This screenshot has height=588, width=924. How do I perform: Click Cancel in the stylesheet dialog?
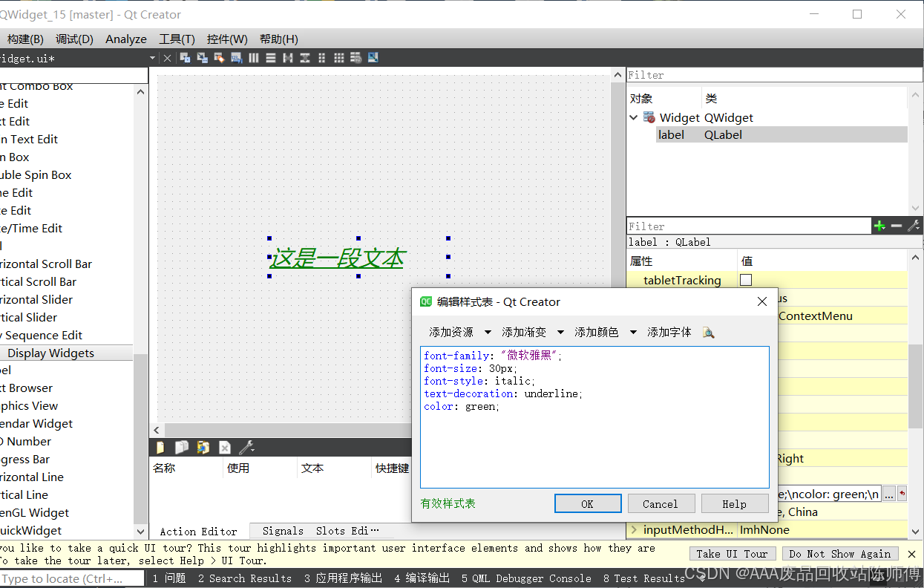pyautogui.click(x=661, y=503)
